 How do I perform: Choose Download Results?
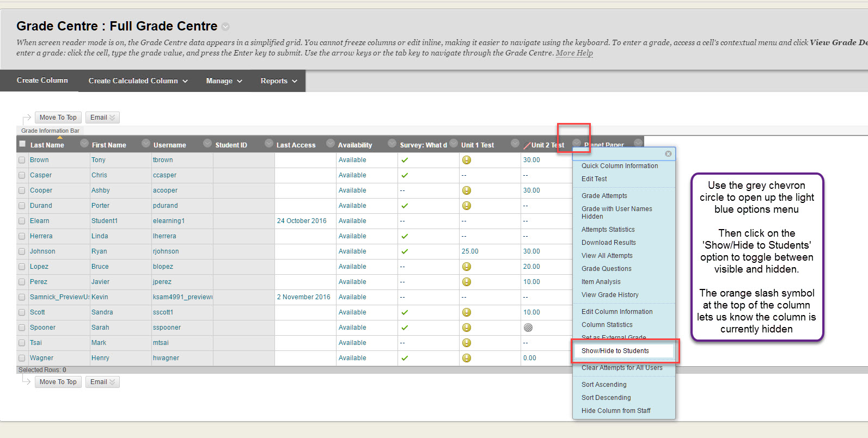click(x=609, y=243)
